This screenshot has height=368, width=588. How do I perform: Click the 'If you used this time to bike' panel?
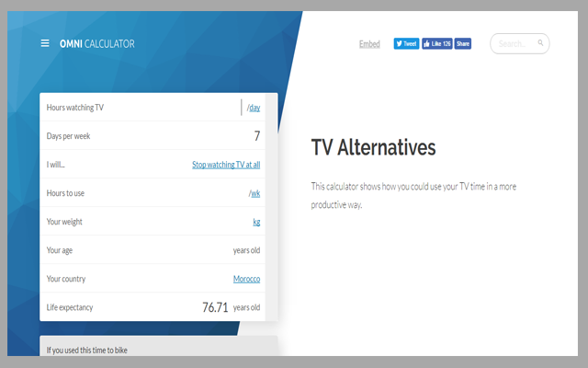click(158, 350)
